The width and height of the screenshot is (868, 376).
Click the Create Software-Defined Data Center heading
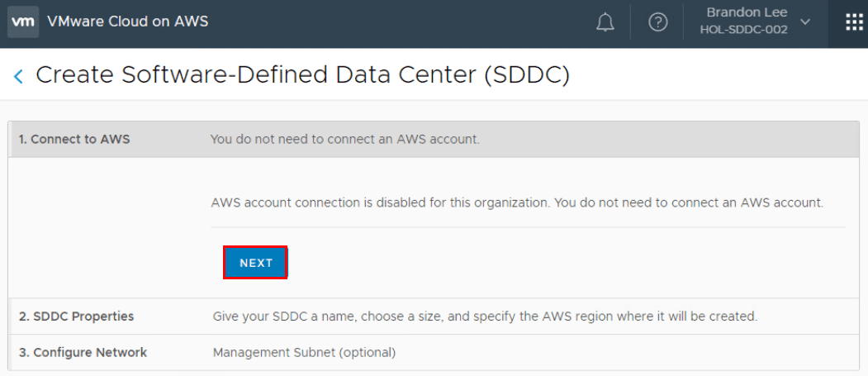pos(302,75)
